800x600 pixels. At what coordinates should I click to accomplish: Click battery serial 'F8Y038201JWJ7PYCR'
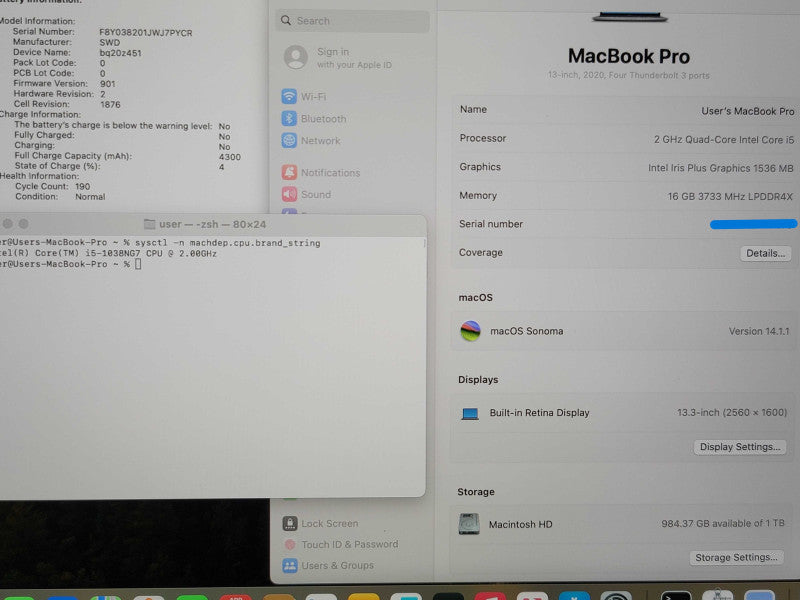pos(145,33)
